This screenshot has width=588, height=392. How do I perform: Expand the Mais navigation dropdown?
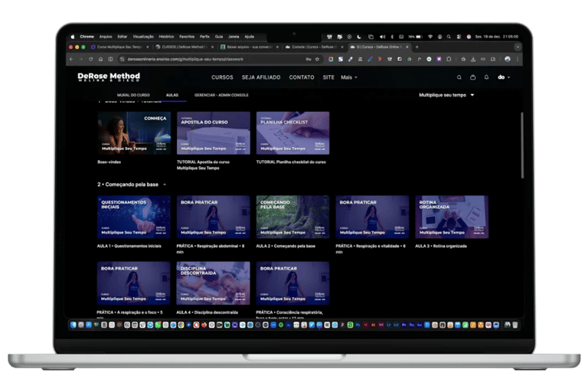[x=349, y=77]
